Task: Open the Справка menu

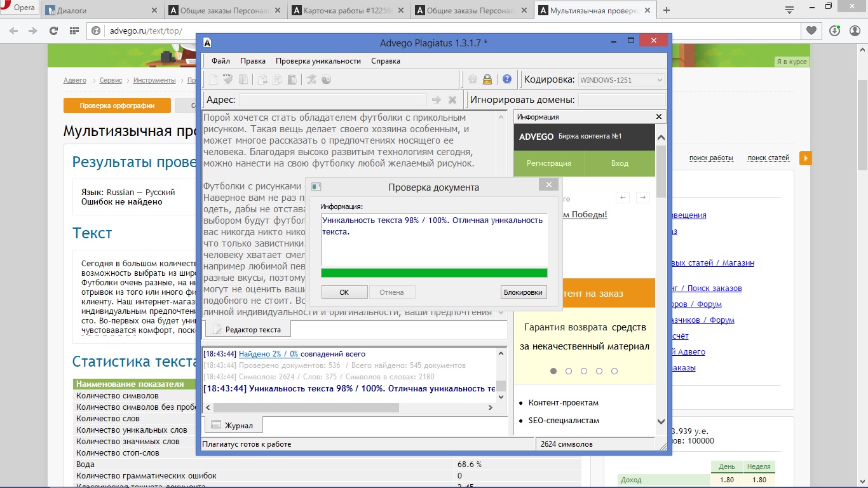Action: (x=386, y=61)
